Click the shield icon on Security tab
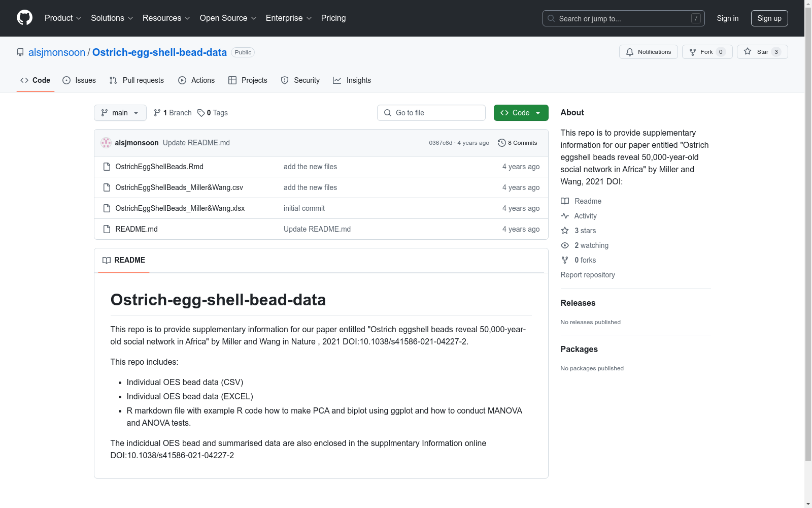The image size is (812, 508). tap(285, 80)
